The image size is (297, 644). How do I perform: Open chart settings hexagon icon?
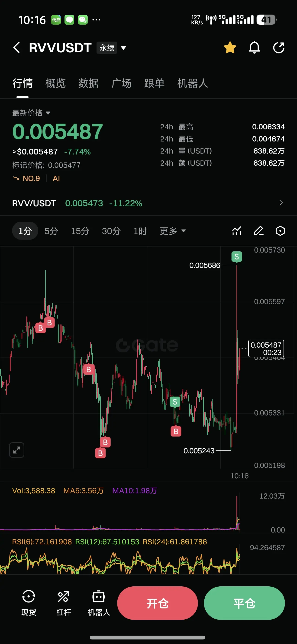point(280,231)
